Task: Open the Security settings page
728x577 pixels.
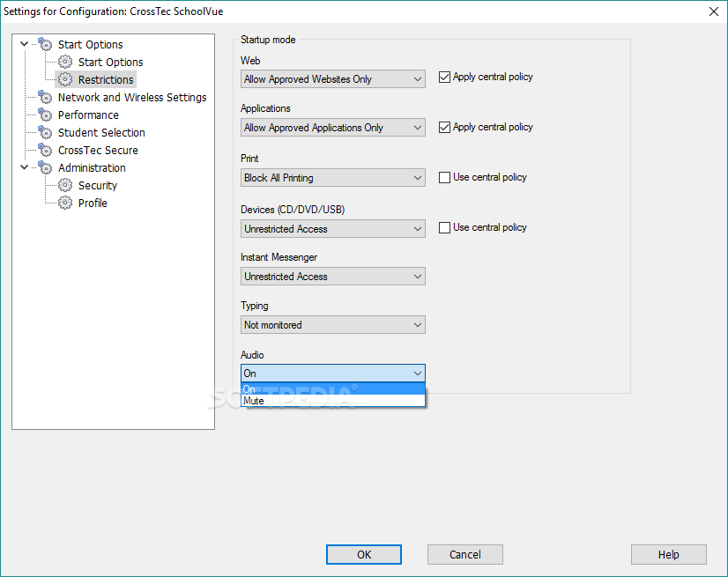Action: click(98, 186)
